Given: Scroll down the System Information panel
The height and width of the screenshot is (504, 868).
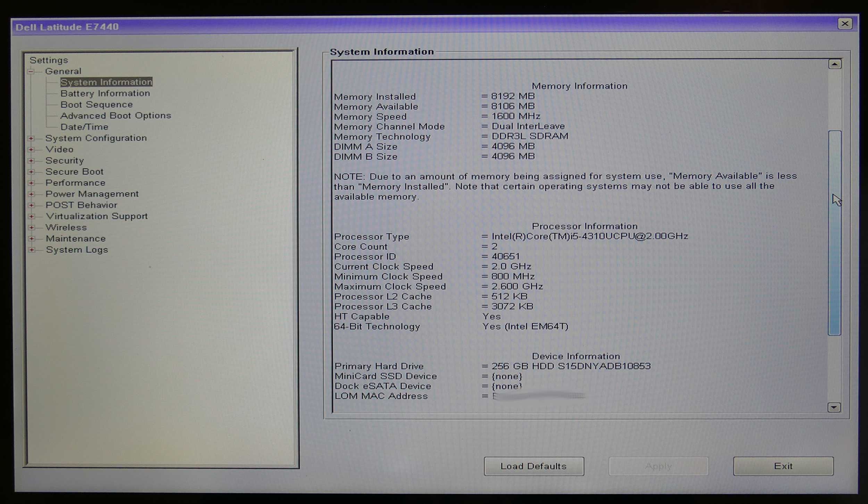Looking at the screenshot, I should pos(834,408).
